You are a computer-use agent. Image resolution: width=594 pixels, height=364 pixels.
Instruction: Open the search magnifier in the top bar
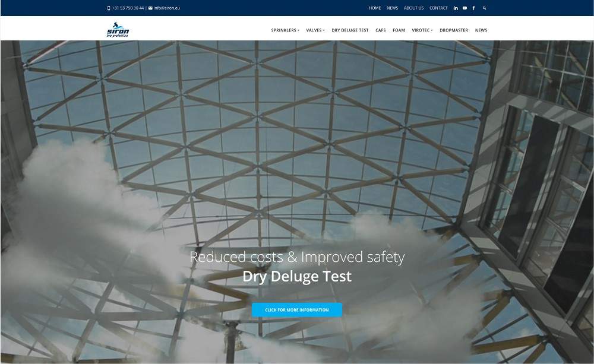485,8
